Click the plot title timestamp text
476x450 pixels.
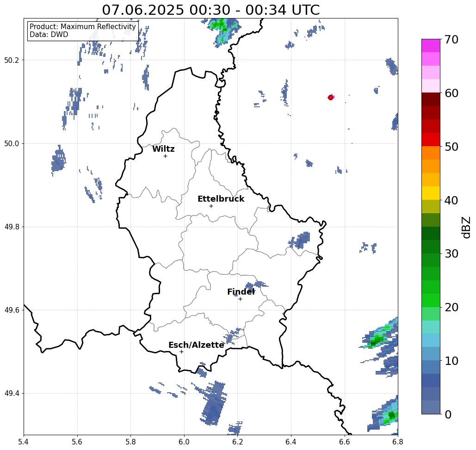(x=210, y=10)
